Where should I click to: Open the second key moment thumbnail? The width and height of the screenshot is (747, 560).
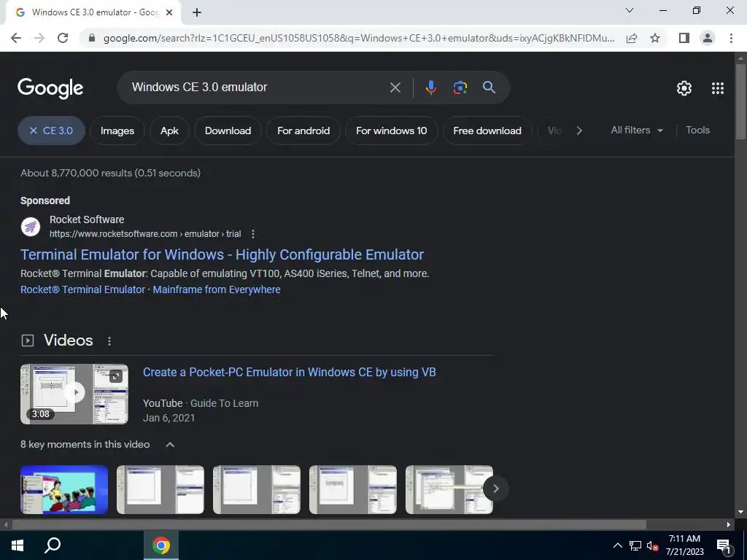(160, 489)
